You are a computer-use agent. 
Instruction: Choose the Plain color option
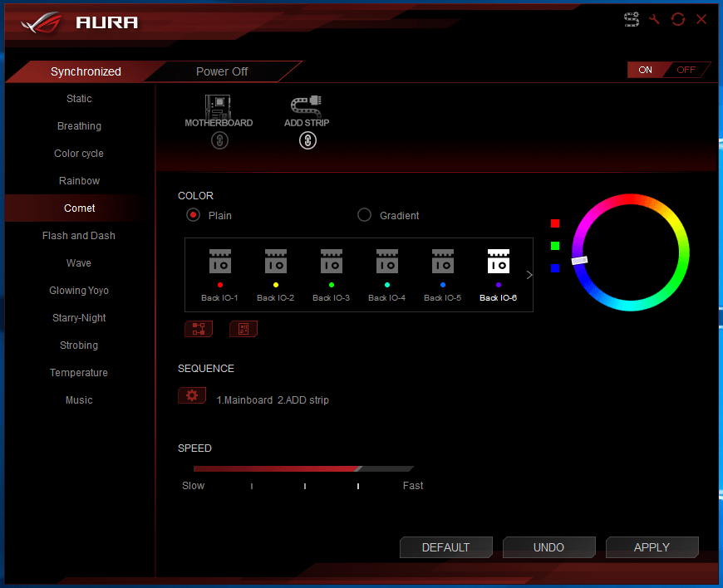pos(209,215)
